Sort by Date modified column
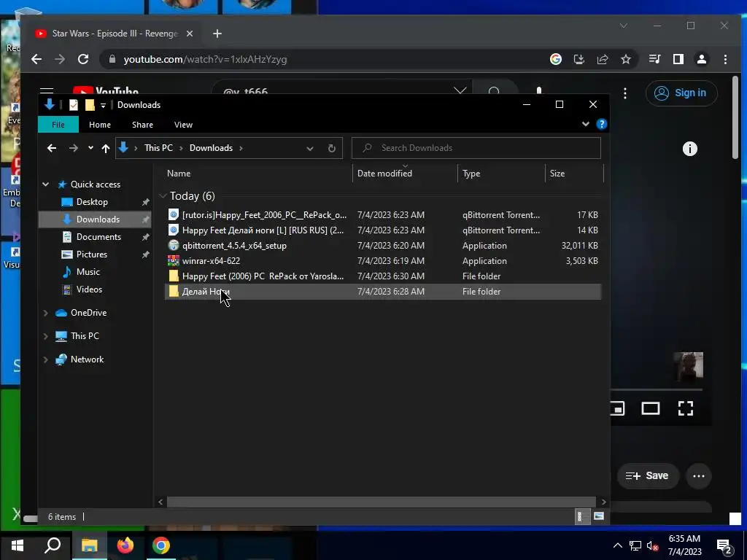This screenshot has width=747, height=560. pyautogui.click(x=405, y=174)
